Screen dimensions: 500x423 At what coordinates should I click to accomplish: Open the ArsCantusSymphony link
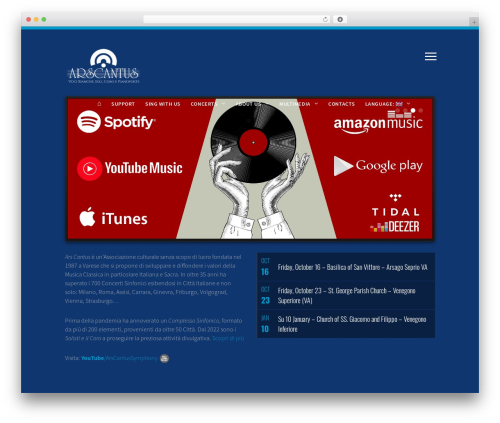(x=131, y=358)
